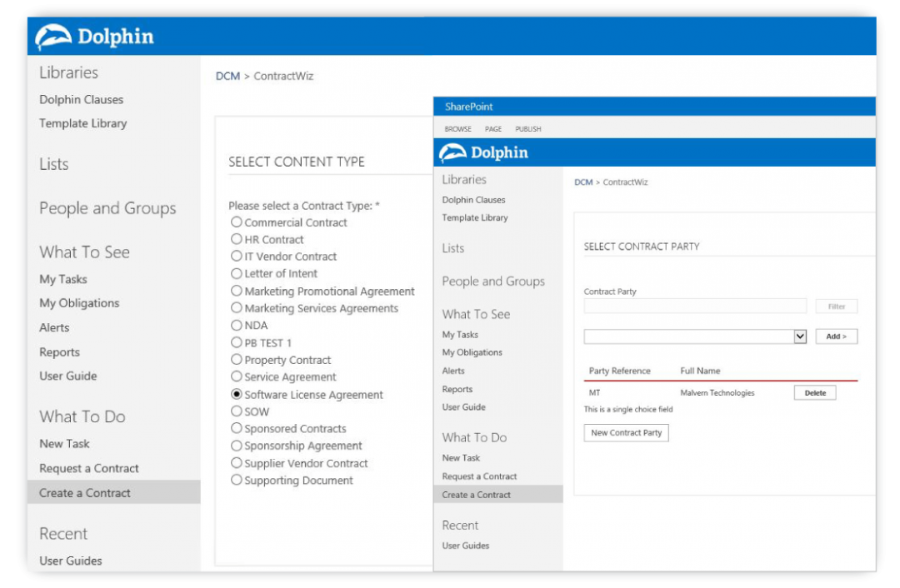Click the Add > button
The width and height of the screenshot is (900, 588).
coord(836,336)
